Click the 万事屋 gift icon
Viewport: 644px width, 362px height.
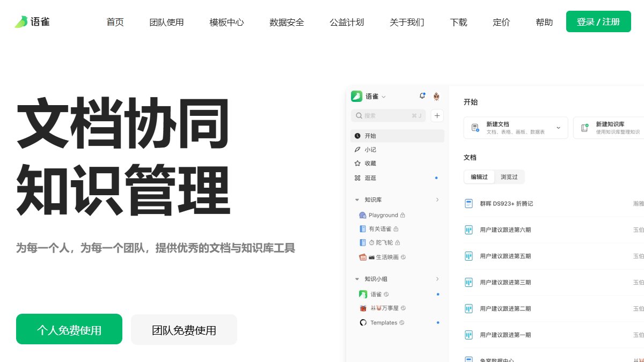pyautogui.click(x=363, y=308)
